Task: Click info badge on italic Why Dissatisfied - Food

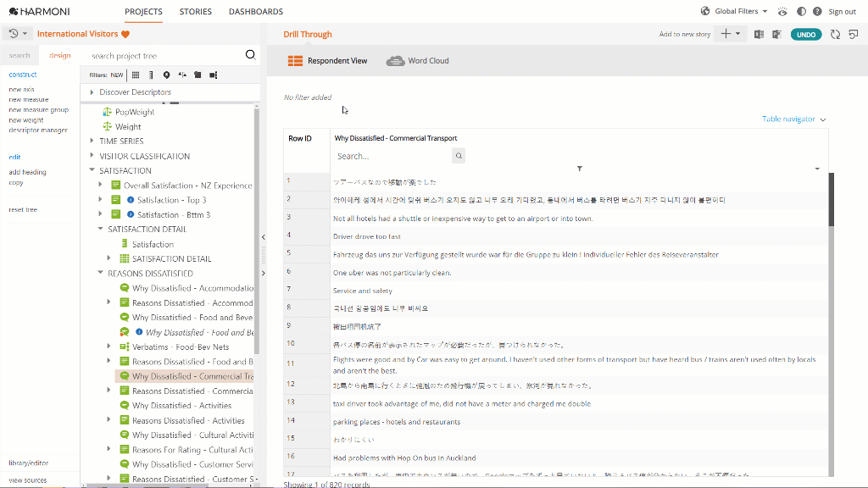Action: click(139, 332)
